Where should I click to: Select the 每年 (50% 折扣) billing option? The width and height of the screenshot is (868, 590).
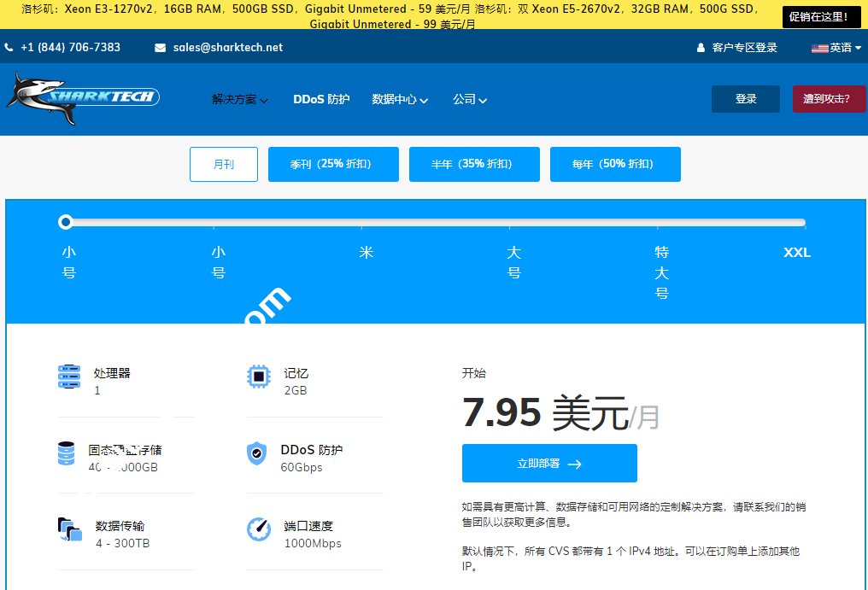(615, 164)
